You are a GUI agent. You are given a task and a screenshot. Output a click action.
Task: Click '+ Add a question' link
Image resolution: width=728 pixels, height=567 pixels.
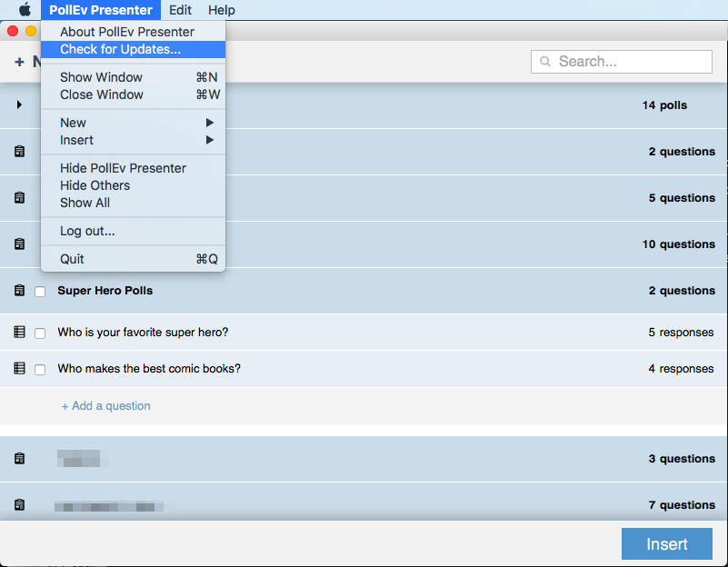coord(105,406)
